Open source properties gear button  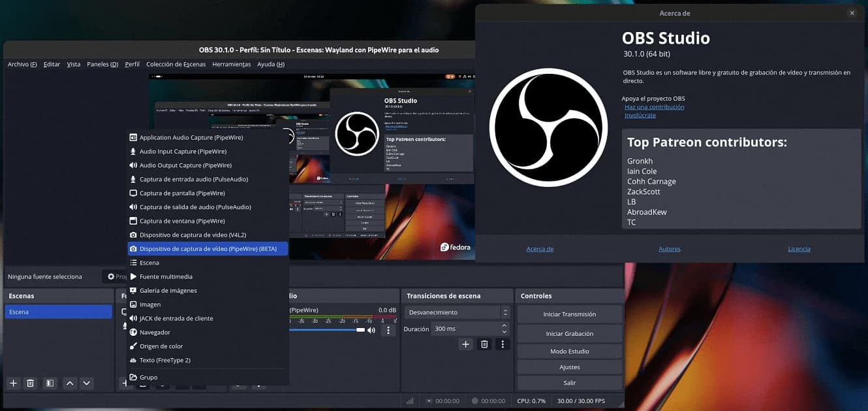click(115, 277)
